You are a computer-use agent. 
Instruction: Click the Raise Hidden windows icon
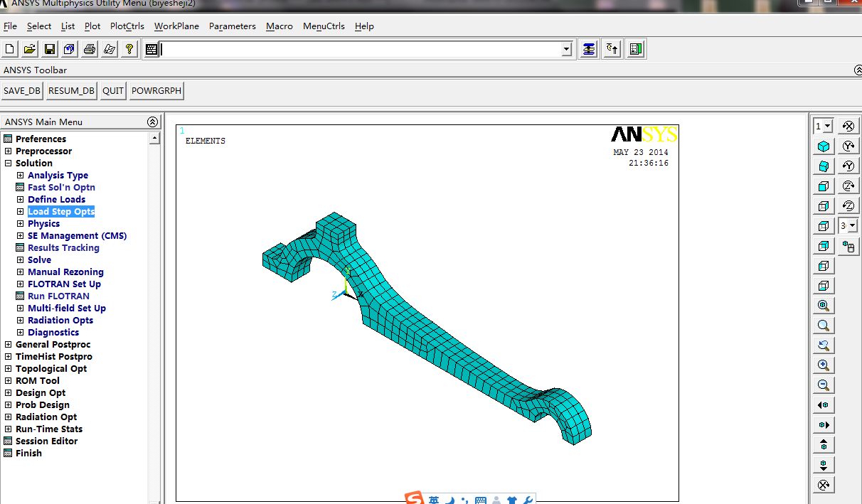point(588,49)
